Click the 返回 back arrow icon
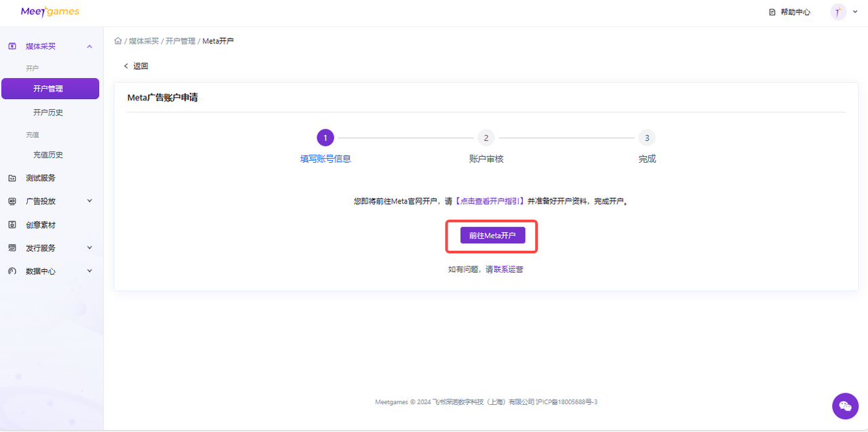The width and height of the screenshot is (868, 432). [x=125, y=66]
